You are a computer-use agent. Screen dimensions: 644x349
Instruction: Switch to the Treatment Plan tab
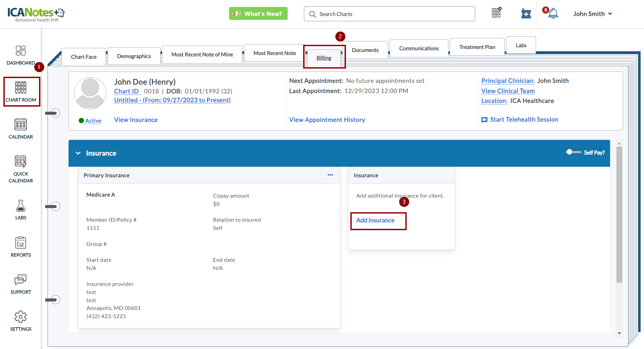[x=477, y=47]
